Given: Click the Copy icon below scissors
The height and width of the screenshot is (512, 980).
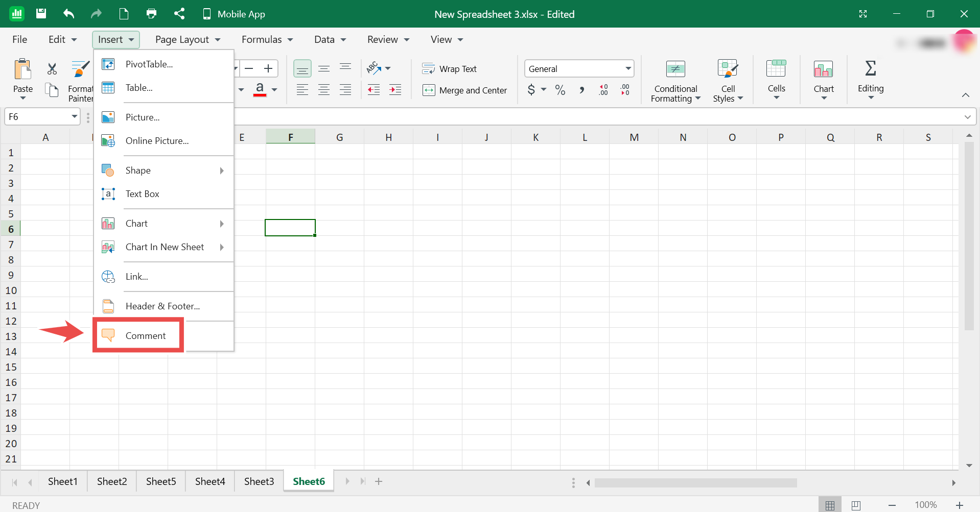Looking at the screenshot, I should pos(52,90).
